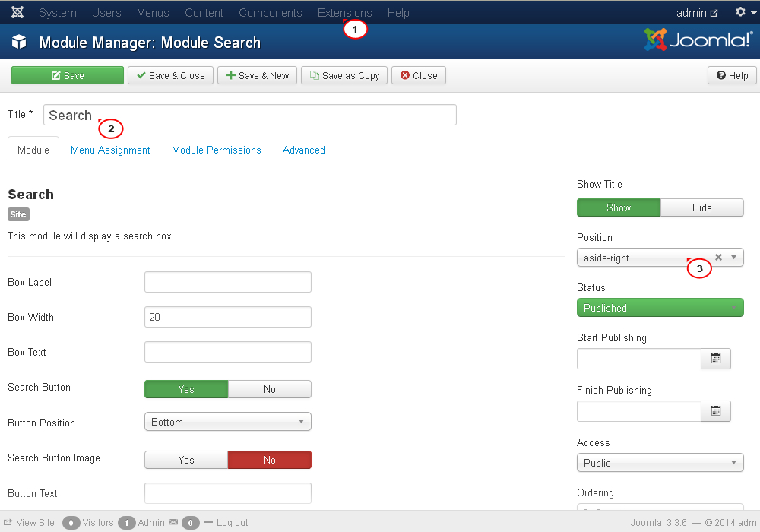Clear the aside-right position with the X icon

pyautogui.click(x=718, y=258)
